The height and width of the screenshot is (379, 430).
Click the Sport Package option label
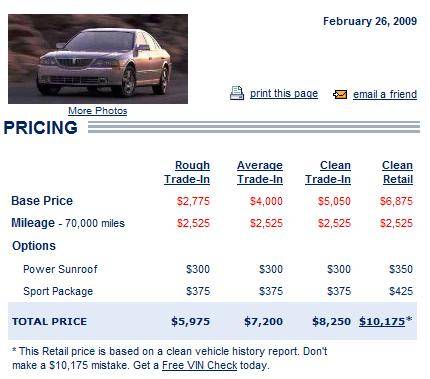(x=58, y=291)
